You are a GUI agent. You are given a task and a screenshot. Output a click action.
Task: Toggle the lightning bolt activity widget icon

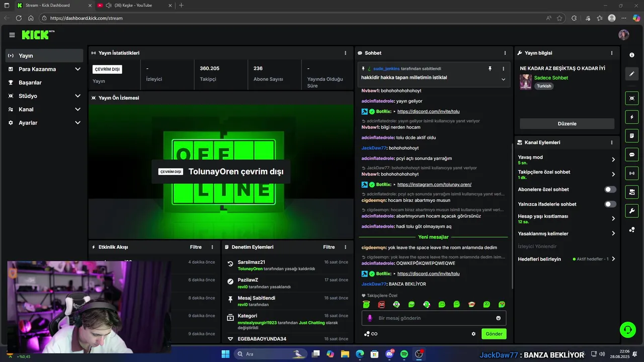click(632, 117)
